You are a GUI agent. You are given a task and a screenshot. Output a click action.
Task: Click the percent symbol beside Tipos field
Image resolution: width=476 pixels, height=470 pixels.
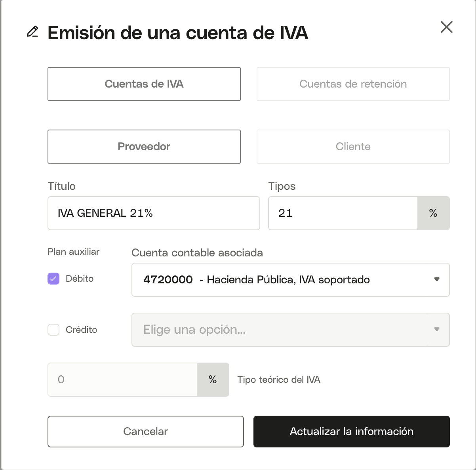[433, 213]
